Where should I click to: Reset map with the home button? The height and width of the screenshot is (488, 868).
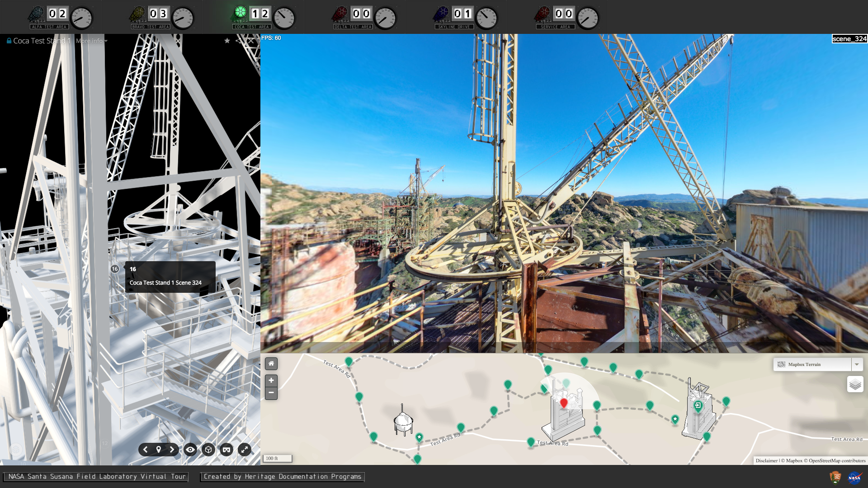coord(271,364)
